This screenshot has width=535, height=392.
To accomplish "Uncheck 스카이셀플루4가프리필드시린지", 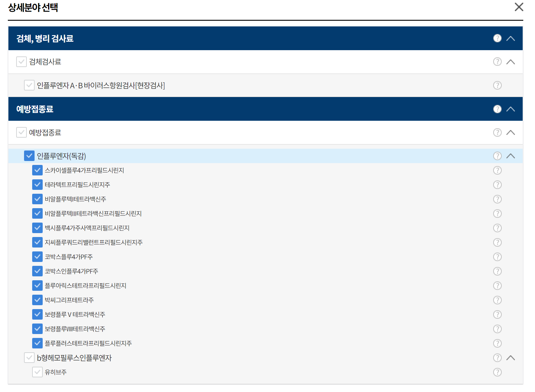I will (37, 170).
